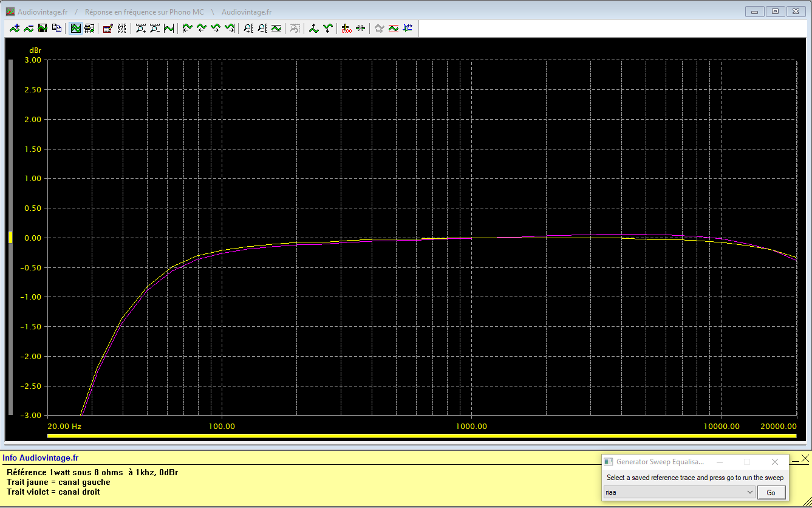Click the first curved right-arrow trace icon
812x508 pixels.
(215, 28)
